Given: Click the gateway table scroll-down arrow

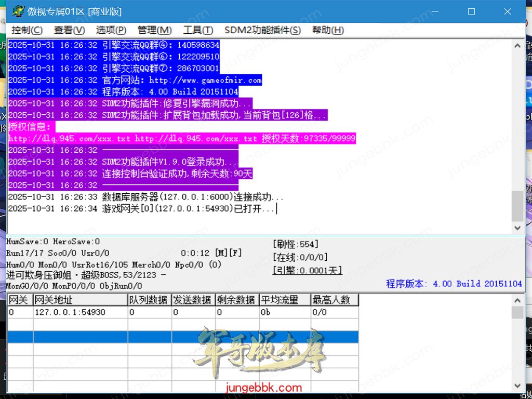Looking at the screenshot, I should (x=517, y=385).
